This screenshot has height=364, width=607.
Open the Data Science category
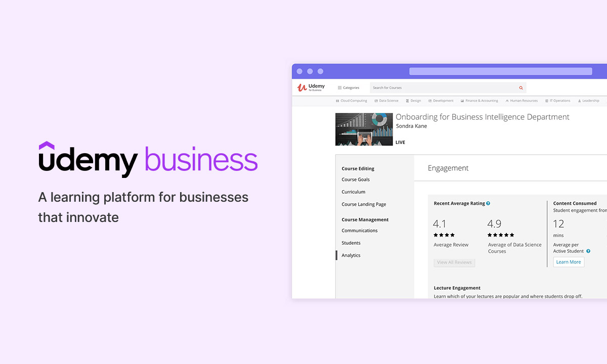pyautogui.click(x=386, y=101)
